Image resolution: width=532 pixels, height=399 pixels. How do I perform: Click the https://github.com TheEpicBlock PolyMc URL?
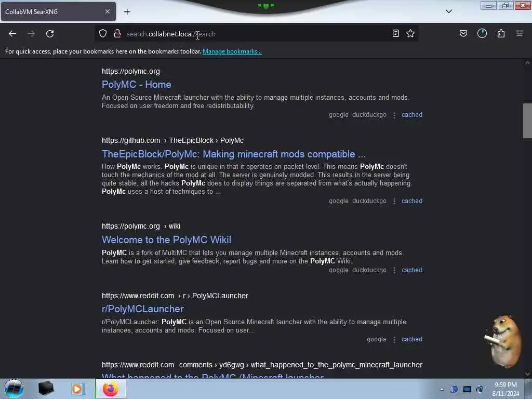[172, 140]
